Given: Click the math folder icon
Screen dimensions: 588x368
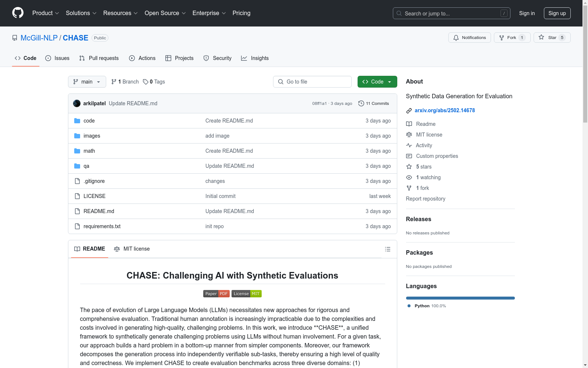Looking at the screenshot, I should click(77, 151).
